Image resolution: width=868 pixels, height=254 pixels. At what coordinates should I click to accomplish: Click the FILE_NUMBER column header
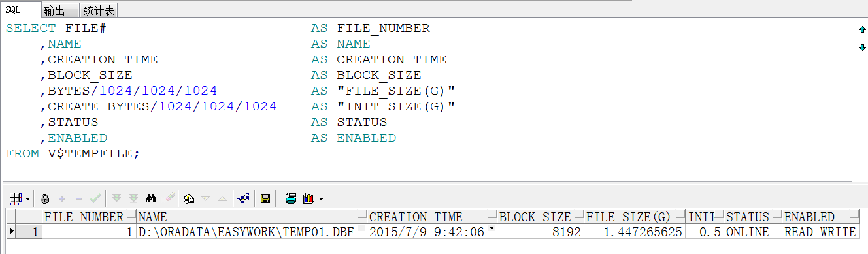(x=90, y=217)
